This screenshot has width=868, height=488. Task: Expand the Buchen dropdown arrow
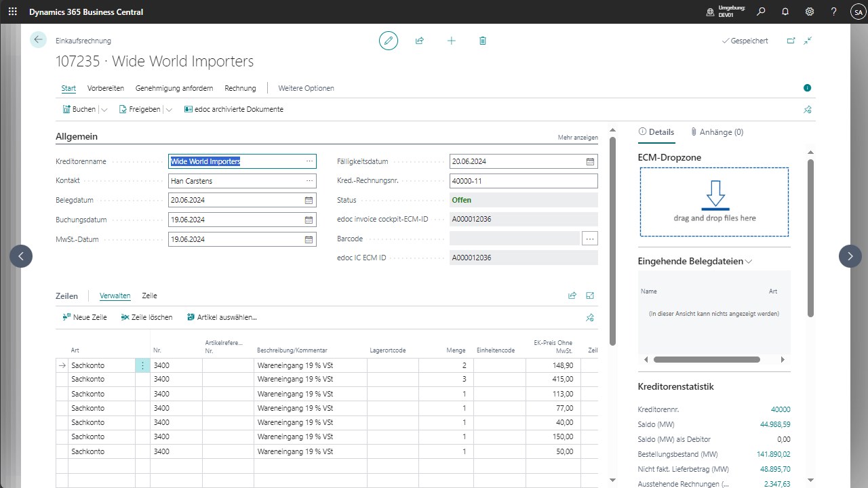coord(104,110)
